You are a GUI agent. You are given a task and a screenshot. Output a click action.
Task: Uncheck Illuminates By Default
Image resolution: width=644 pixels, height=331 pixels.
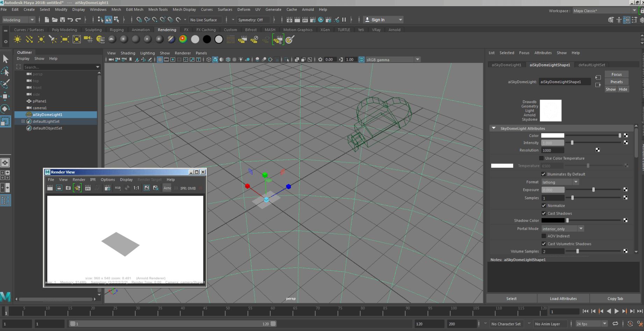click(544, 174)
